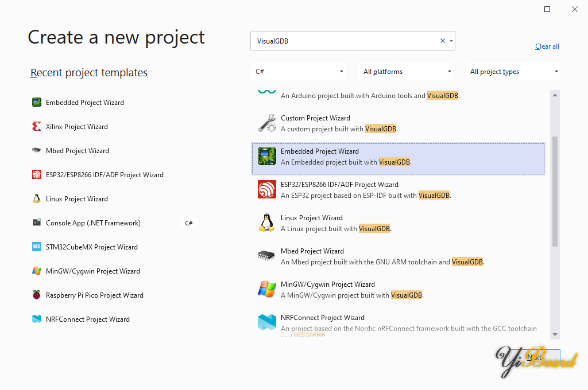Choose the MinGW/Cygwin Windows flag icon
588x390 pixels.
pos(266,290)
